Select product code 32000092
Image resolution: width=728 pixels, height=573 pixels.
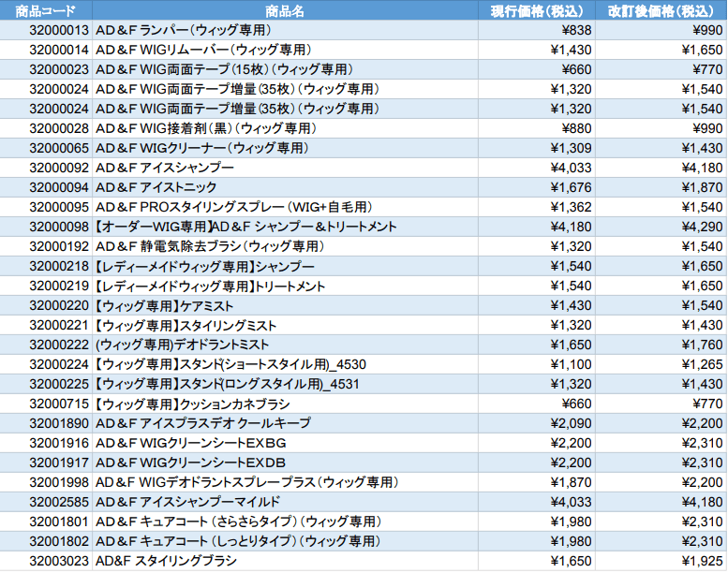tap(46, 168)
